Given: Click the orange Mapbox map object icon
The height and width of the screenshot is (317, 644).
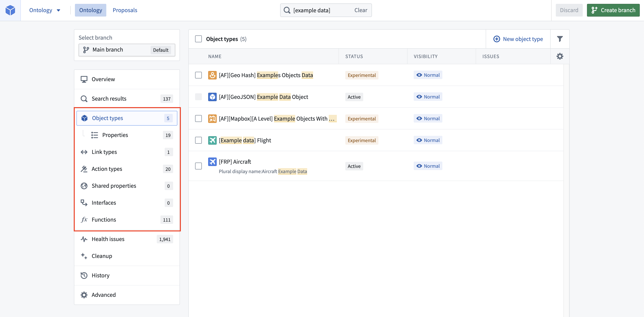Looking at the screenshot, I should point(212,118).
